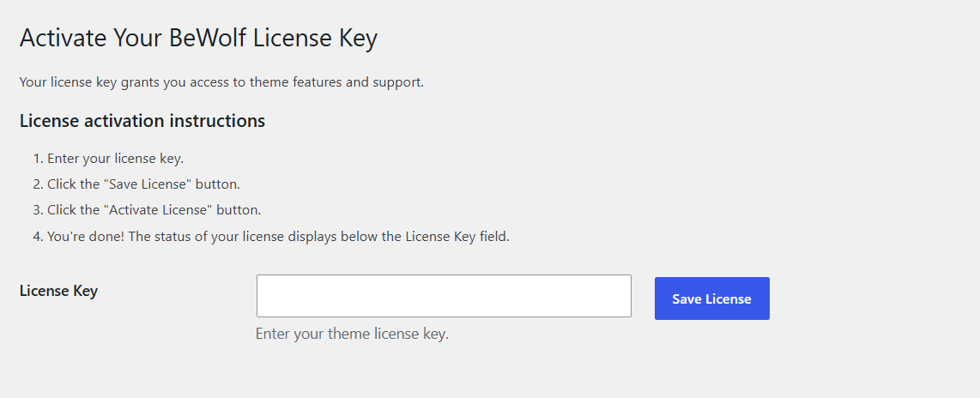This screenshot has width=980, height=398.
Task: Select the License Key field label
Action: click(x=58, y=291)
